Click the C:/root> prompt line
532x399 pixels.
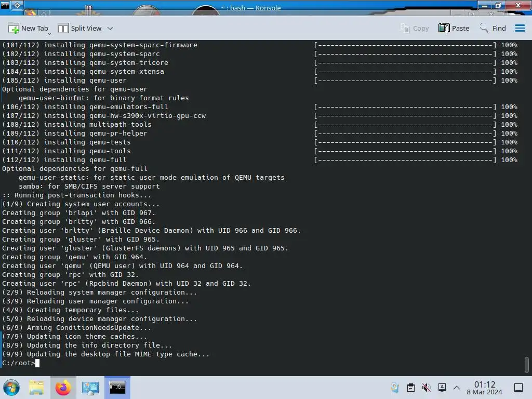(x=21, y=363)
